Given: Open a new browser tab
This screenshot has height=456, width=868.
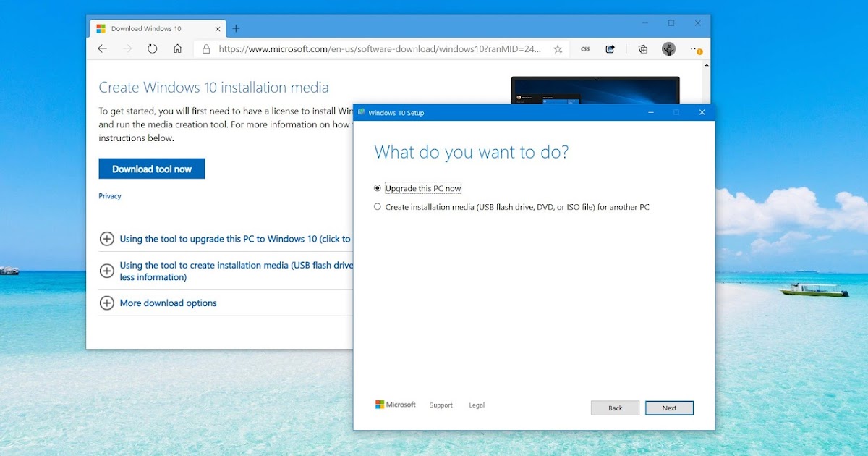Looking at the screenshot, I should pyautogui.click(x=236, y=29).
